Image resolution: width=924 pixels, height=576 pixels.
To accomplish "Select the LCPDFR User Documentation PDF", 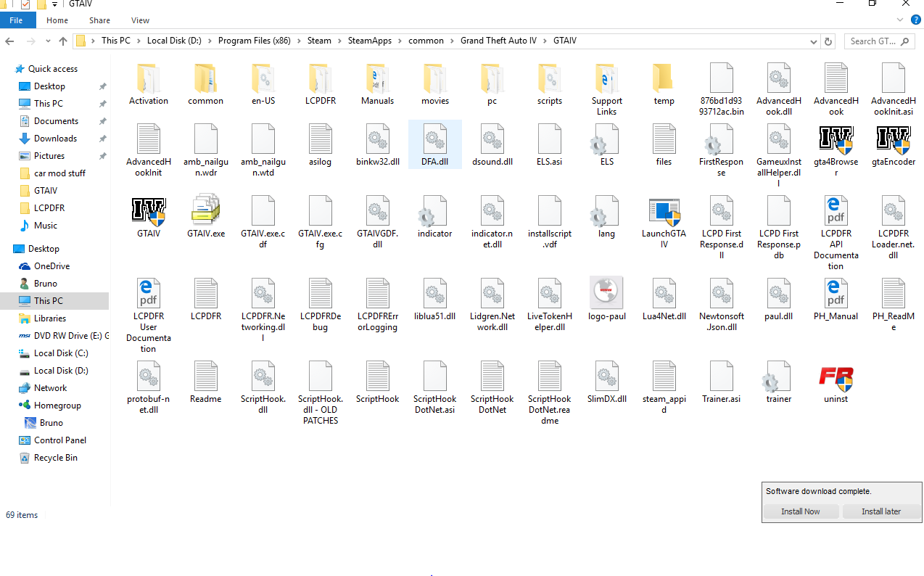I will pos(148,293).
